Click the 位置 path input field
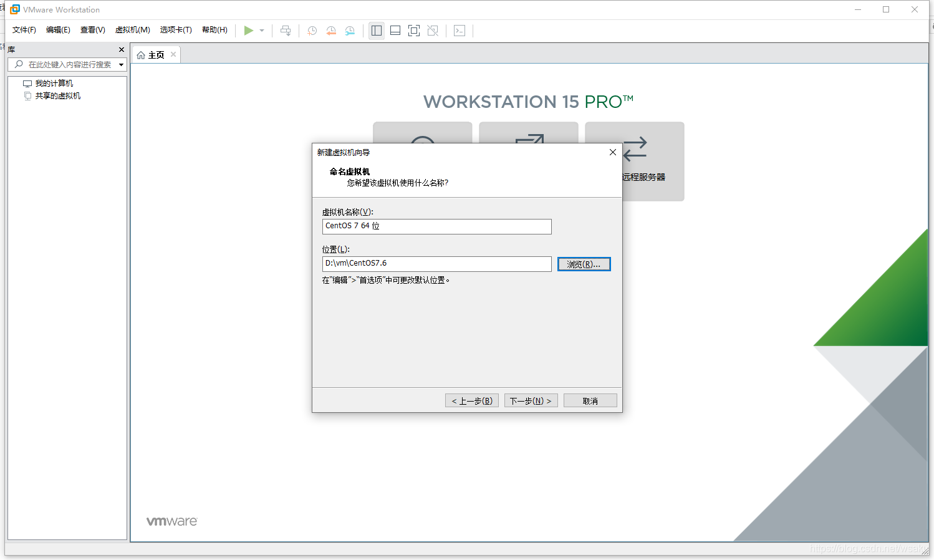Image resolution: width=934 pixels, height=560 pixels. [x=437, y=264]
